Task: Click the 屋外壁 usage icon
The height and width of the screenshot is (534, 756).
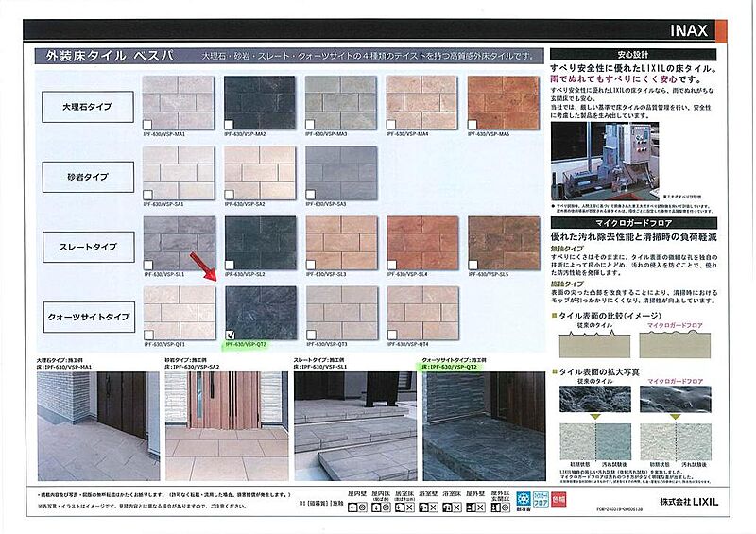Action: click(x=475, y=507)
